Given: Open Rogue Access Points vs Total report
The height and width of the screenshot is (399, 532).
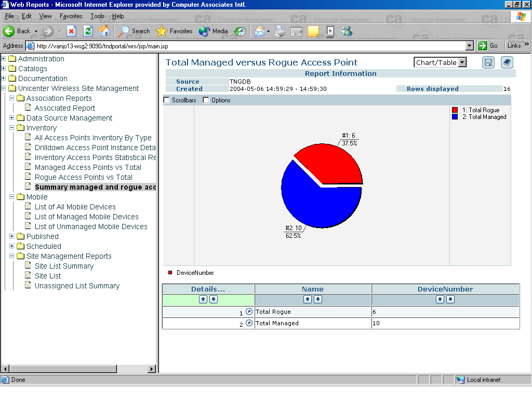Looking at the screenshot, I should tap(84, 178).
